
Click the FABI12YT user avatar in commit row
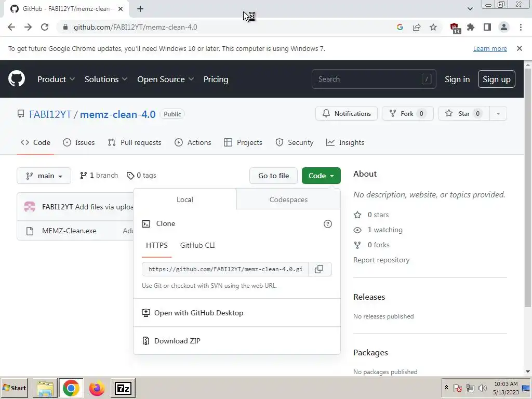[x=30, y=207]
